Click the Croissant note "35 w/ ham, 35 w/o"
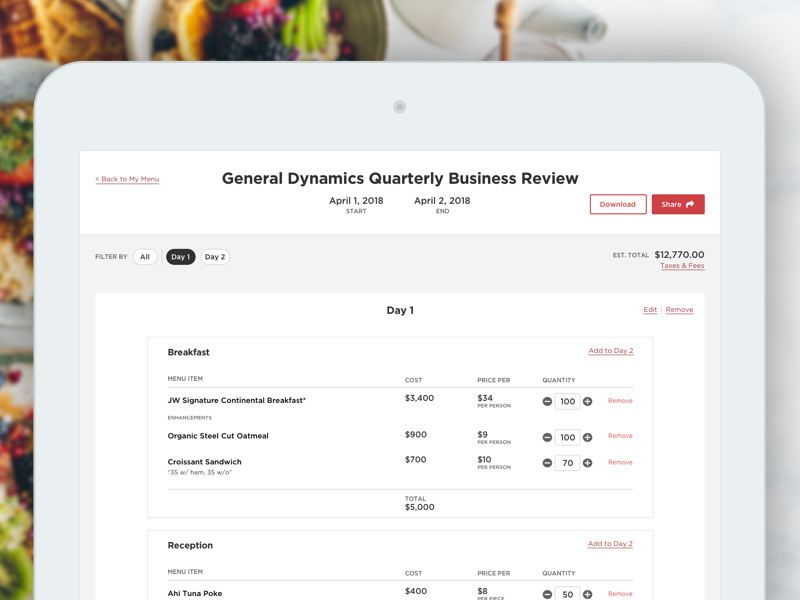Image resolution: width=800 pixels, height=600 pixels. click(x=199, y=472)
